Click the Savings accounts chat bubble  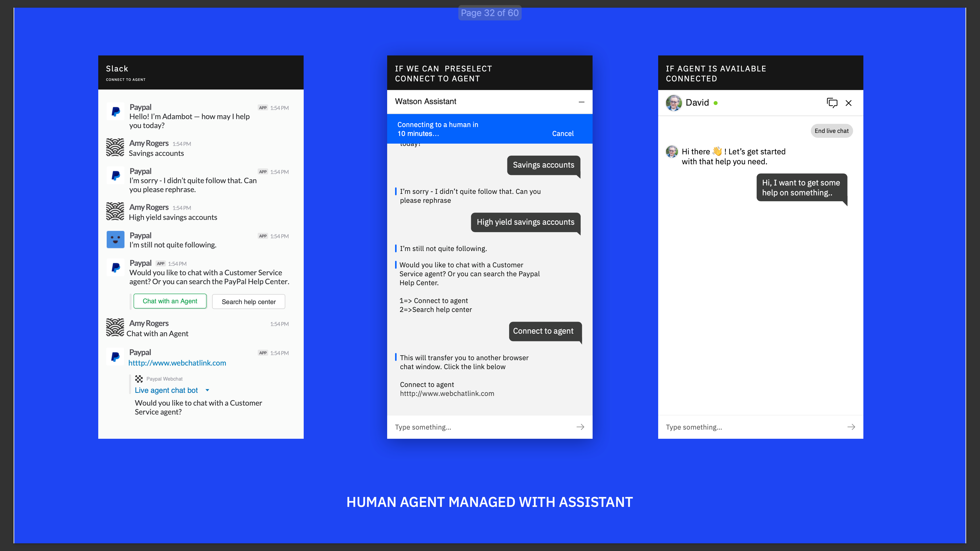point(543,165)
